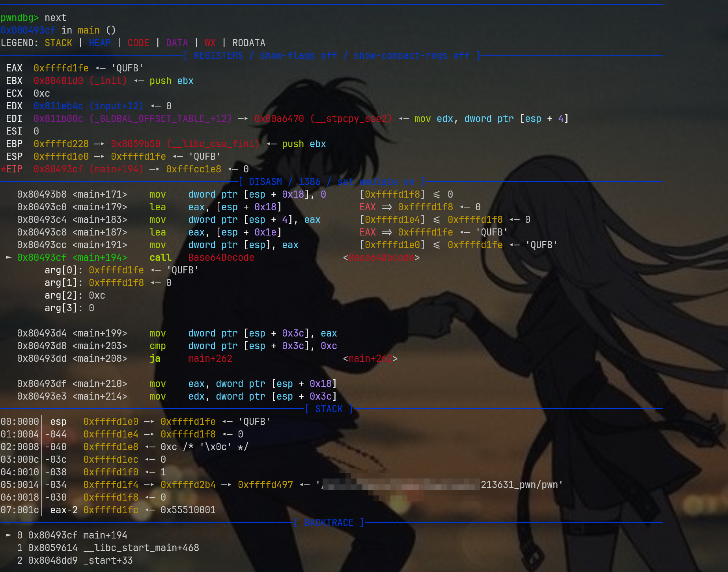Click the <Base64Decode> annotation in angle brackets
The width and height of the screenshot is (728, 572).
pyautogui.click(x=381, y=258)
